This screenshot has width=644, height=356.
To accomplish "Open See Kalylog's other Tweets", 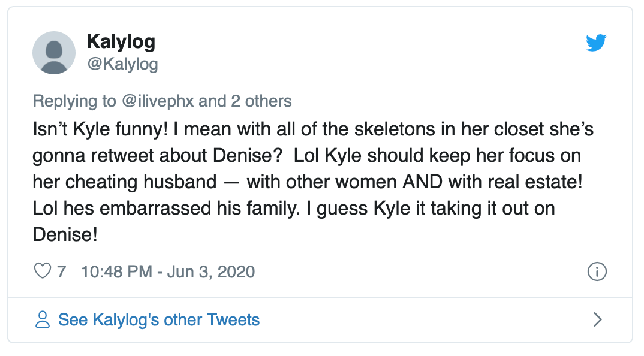I will pyautogui.click(x=159, y=319).
